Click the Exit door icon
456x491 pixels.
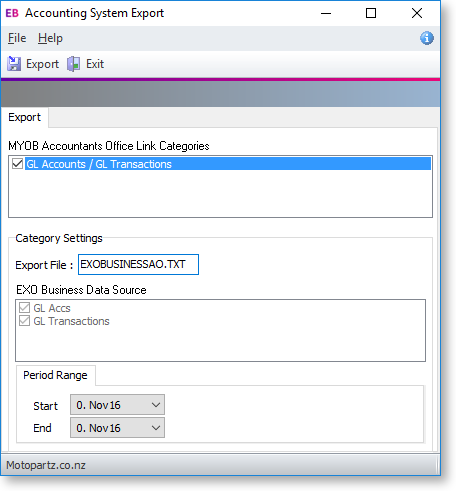tap(73, 64)
